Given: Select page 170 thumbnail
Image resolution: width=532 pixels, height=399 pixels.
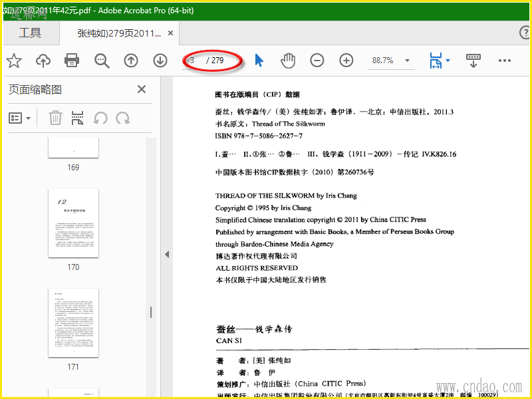Looking at the screenshot, I should coord(73,223).
